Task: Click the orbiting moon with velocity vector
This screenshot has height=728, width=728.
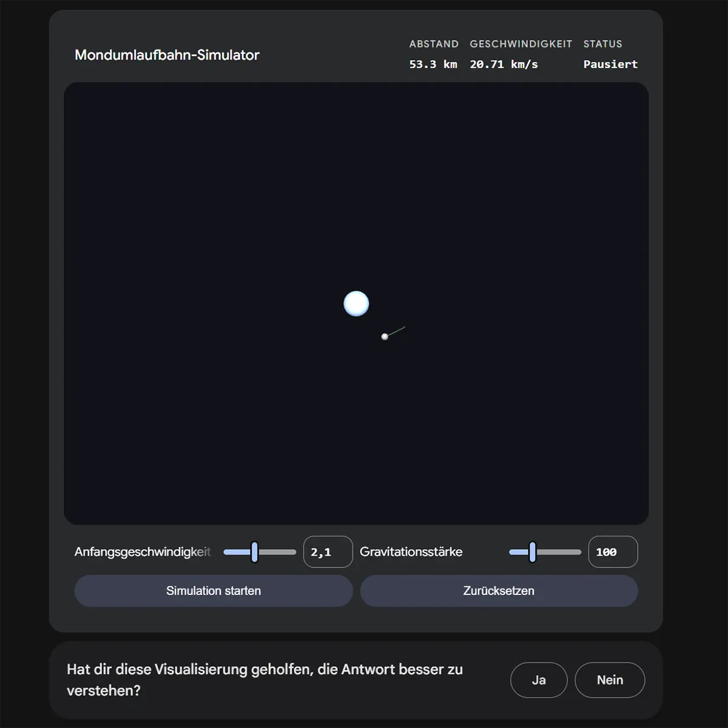Action: click(x=385, y=337)
